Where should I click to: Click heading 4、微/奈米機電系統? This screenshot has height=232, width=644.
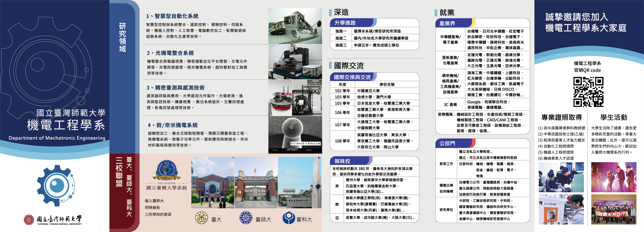(x=173, y=125)
